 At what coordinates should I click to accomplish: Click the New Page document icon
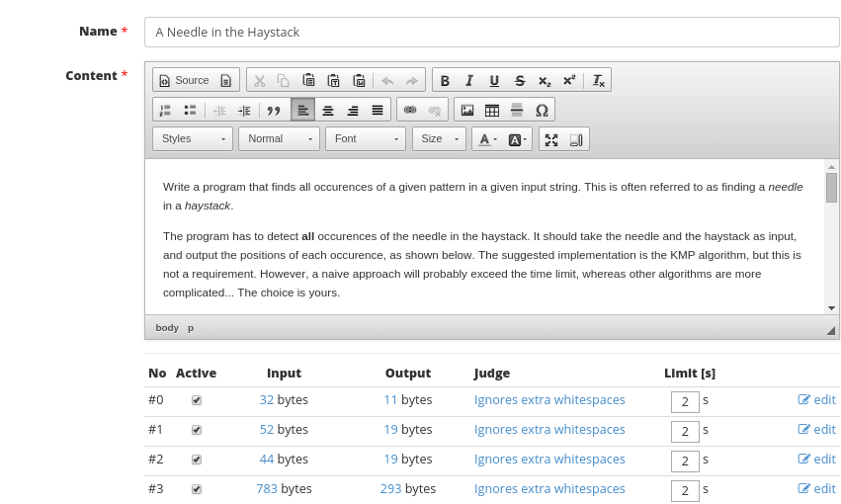(x=225, y=80)
